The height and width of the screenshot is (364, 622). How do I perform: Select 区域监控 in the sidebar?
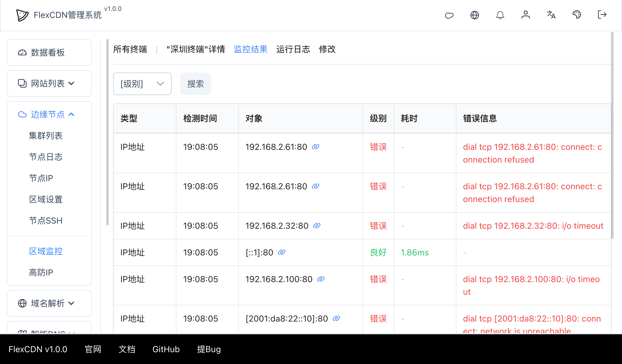click(46, 251)
